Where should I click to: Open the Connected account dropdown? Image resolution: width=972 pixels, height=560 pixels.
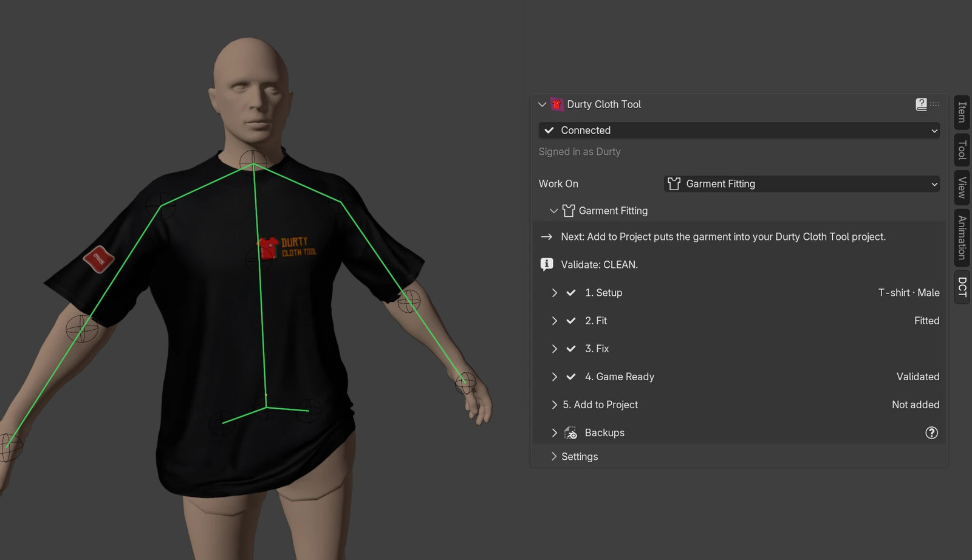tap(739, 130)
